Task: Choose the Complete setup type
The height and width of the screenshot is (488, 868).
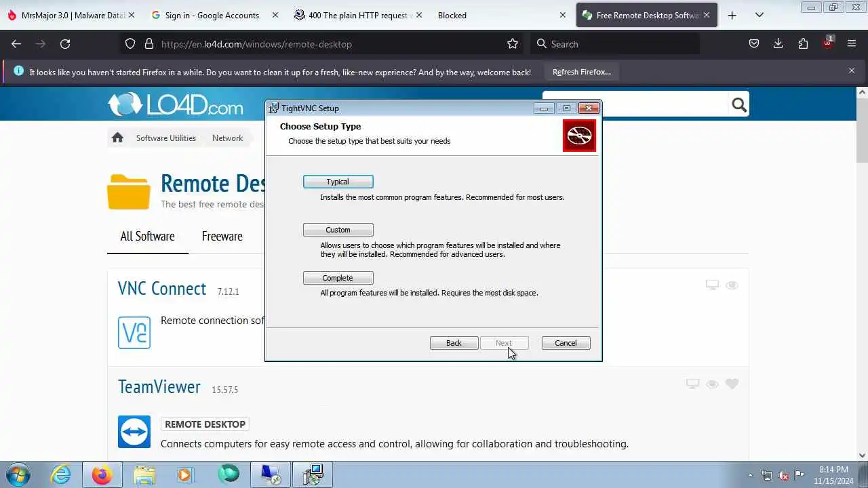Action: [338, 278]
